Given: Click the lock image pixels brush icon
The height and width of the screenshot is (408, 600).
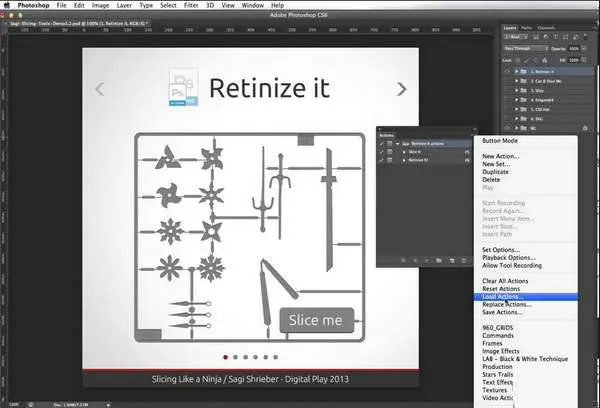Looking at the screenshot, I should pos(527,60).
